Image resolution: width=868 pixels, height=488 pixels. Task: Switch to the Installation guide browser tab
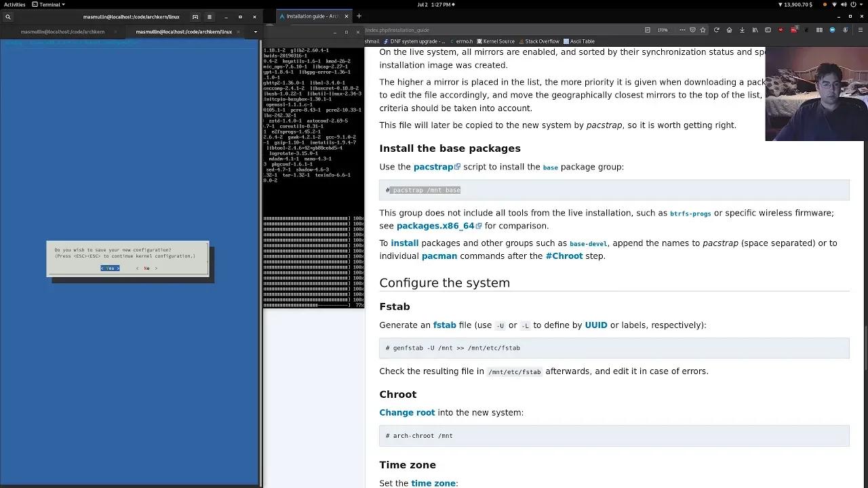coord(312,16)
